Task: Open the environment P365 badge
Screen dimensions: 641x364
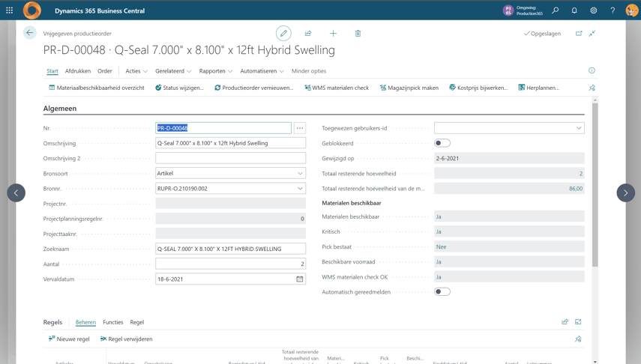Action: click(508, 10)
